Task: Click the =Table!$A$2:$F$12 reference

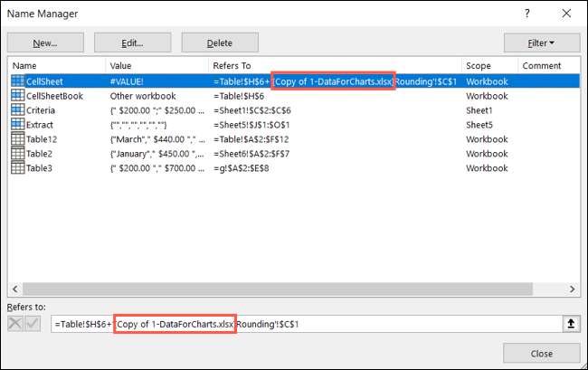Action: click(251, 139)
